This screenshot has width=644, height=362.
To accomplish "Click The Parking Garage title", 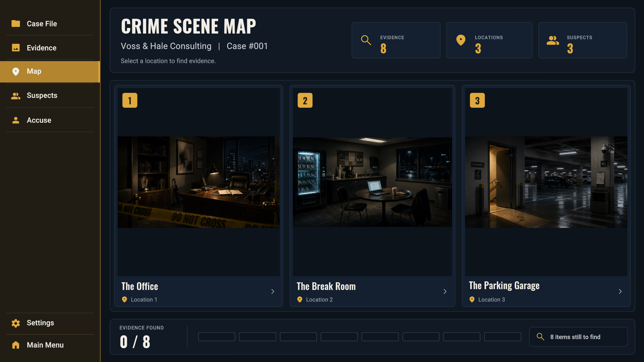I will [504, 286].
